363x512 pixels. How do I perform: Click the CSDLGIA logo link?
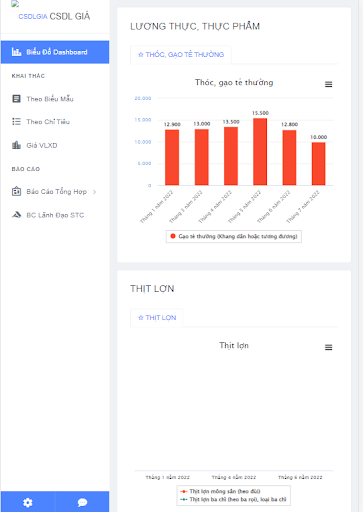(x=33, y=16)
